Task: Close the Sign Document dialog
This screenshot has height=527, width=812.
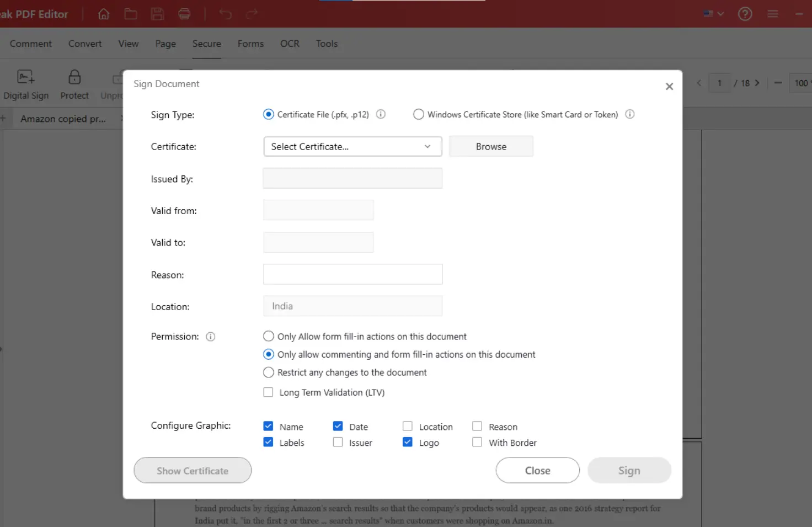Action: pos(669,87)
